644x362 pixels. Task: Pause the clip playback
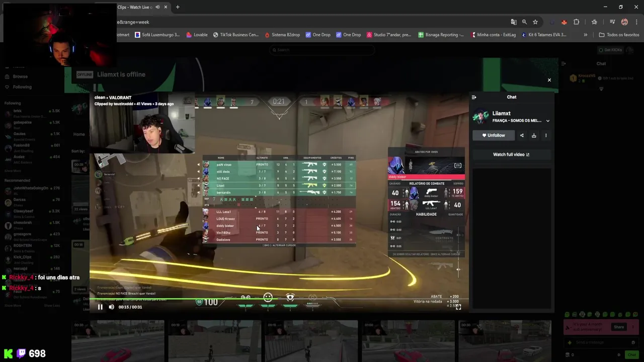(x=100, y=307)
